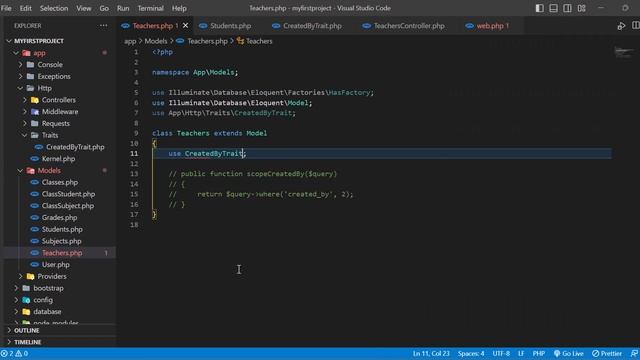Open Classes.php in the explorer

coord(59,182)
